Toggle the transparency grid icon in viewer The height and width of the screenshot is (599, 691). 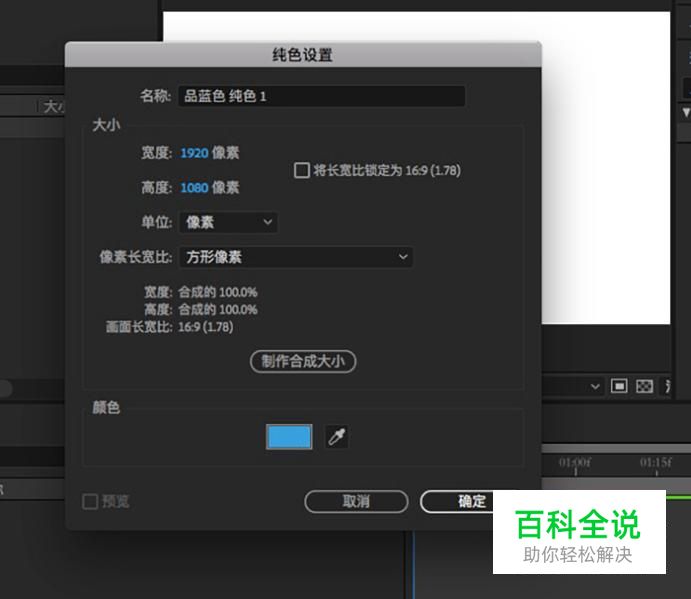pyautogui.click(x=644, y=387)
